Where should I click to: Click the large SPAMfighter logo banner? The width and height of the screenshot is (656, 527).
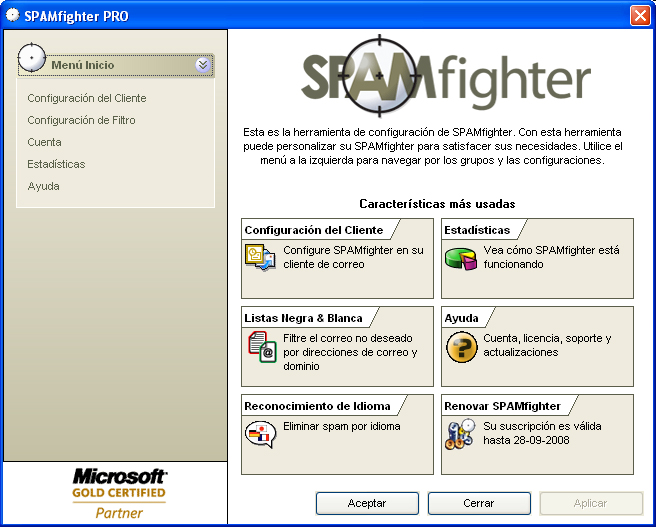pyautogui.click(x=446, y=77)
